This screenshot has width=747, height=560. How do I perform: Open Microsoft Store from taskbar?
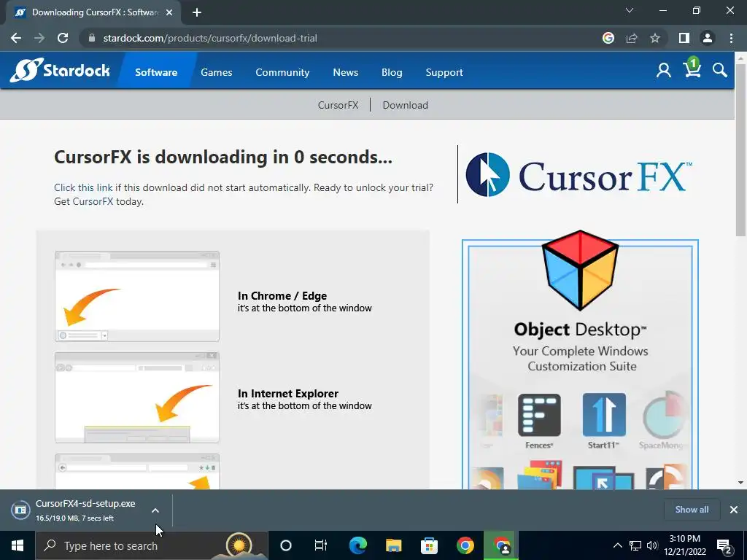[429, 545]
